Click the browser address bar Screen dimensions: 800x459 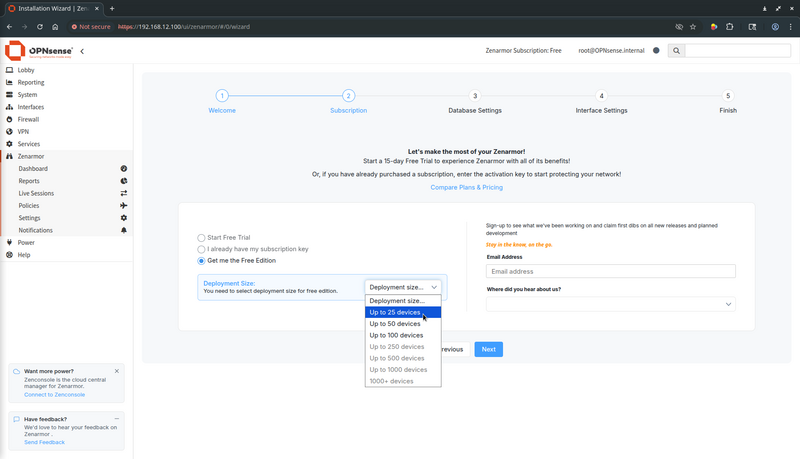pyautogui.click(x=367, y=27)
